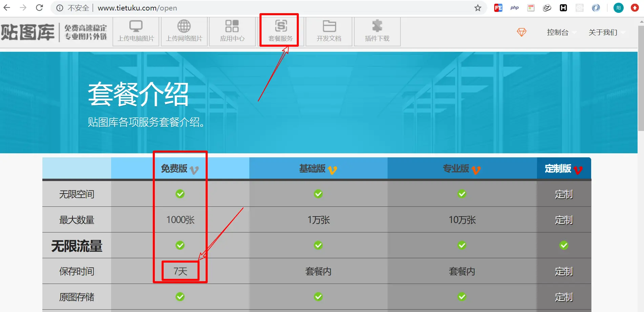Click the 专业版 plan header

tap(462, 168)
